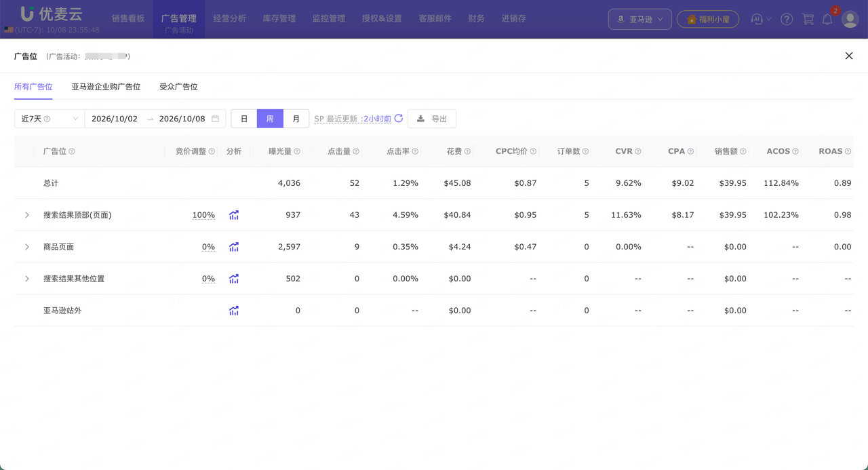Open the 广告管理 menu
868x470 pixels.
179,18
